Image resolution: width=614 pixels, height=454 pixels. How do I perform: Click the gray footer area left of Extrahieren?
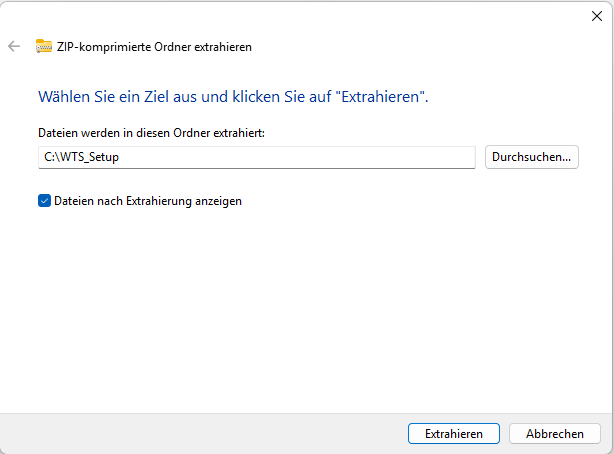[x=200, y=434]
